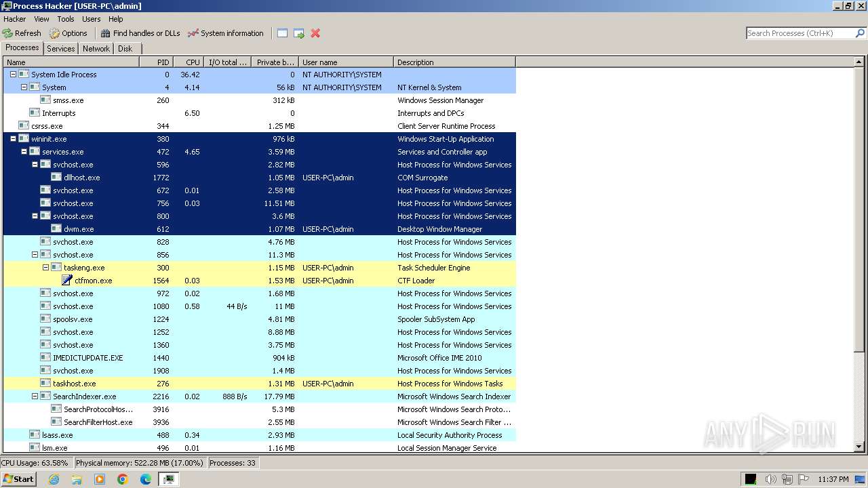Click the scrollbar up arrow
Image resolution: width=868 pixels, height=488 pixels.
tap(859, 62)
